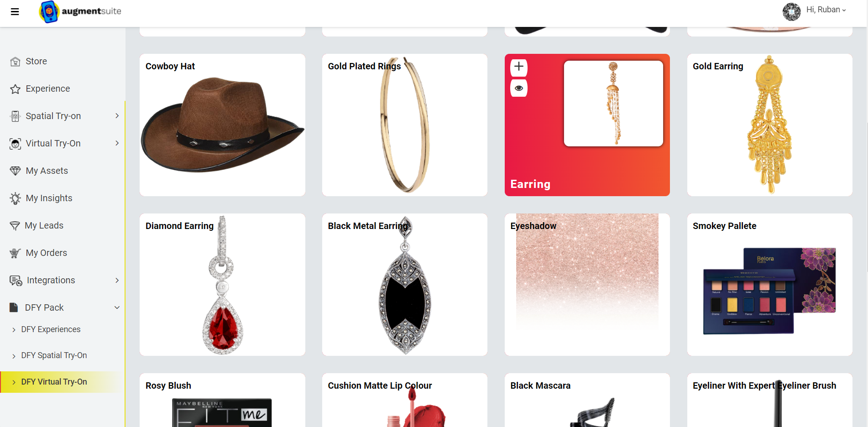Click the My Assets diamond icon
The image size is (868, 427).
(x=15, y=171)
